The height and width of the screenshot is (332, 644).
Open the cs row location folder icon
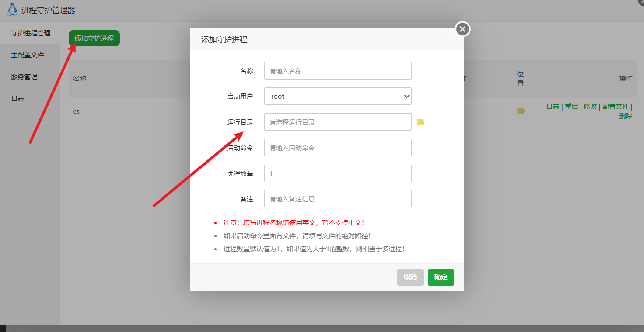521,111
